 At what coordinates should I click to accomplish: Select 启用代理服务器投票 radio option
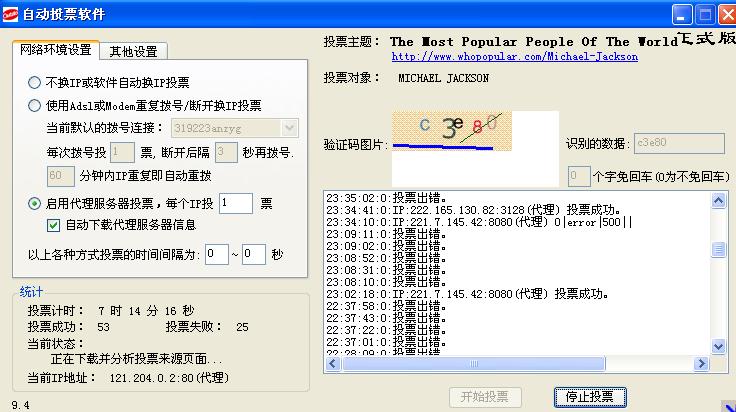(x=35, y=204)
